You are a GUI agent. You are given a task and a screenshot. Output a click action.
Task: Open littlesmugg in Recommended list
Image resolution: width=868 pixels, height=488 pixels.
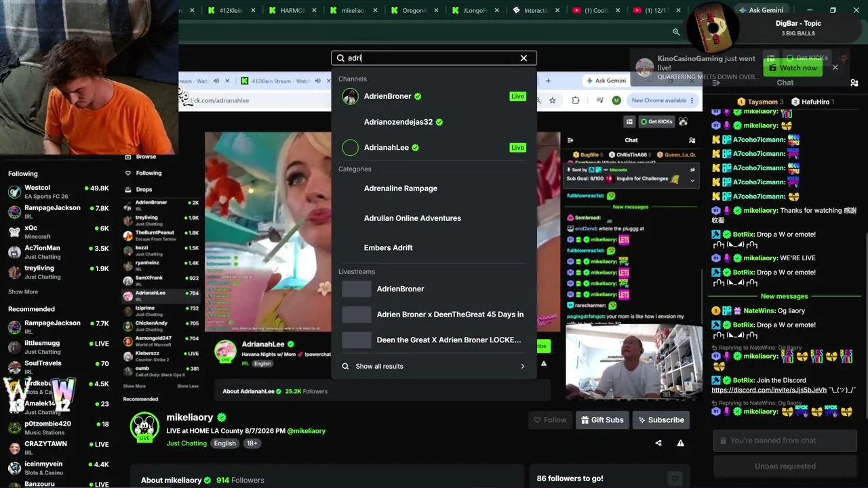click(58, 348)
